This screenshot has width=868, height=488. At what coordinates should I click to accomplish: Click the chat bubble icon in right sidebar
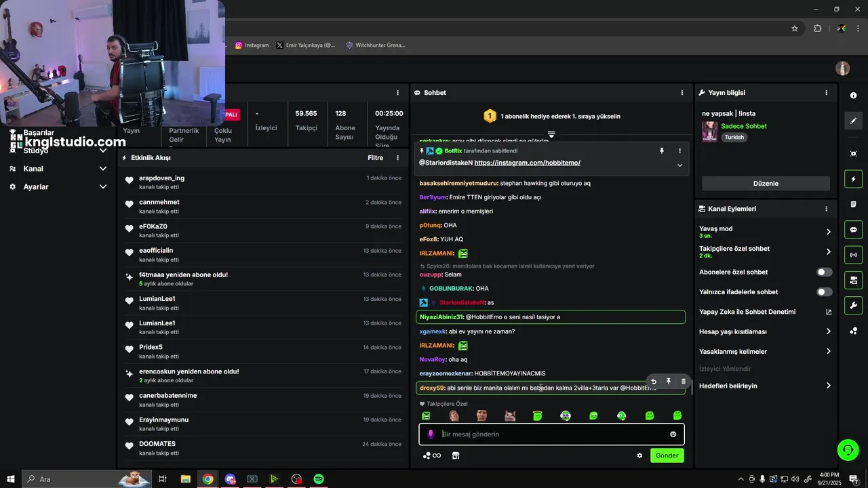[853, 230]
